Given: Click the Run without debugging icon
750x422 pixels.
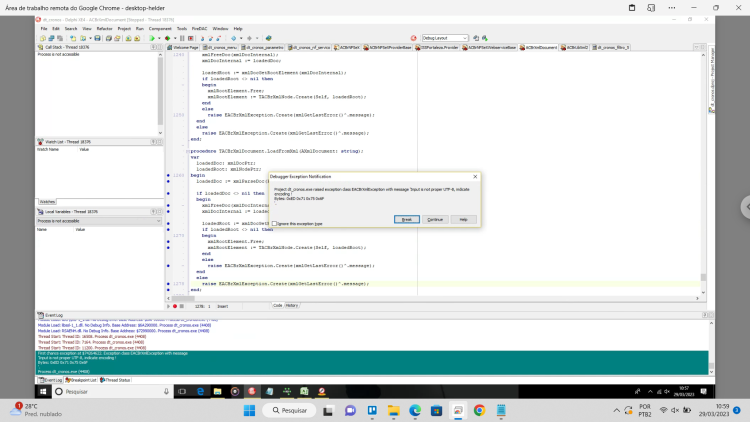Looking at the screenshot, I should pyautogui.click(x=167, y=38).
